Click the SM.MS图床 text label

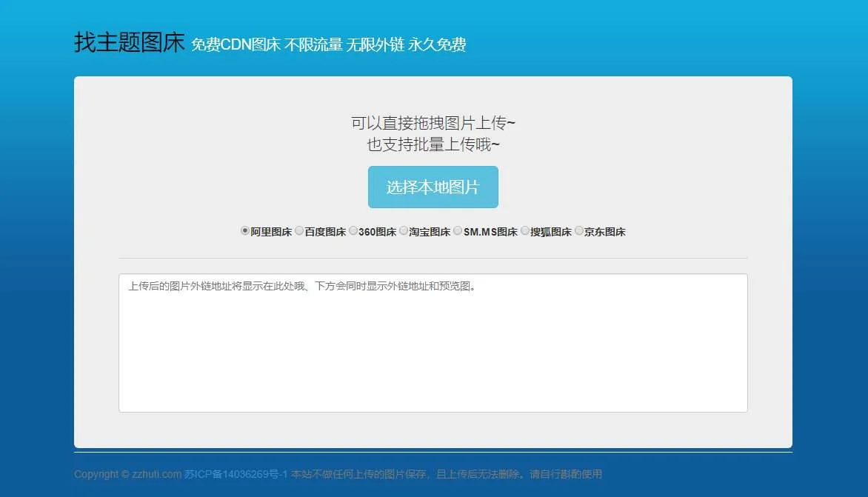coord(490,232)
